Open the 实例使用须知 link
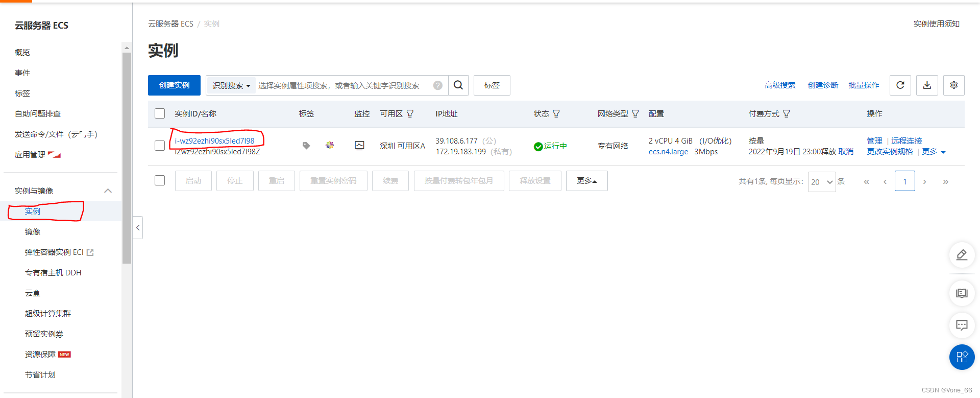The width and height of the screenshot is (980, 398). (937, 24)
